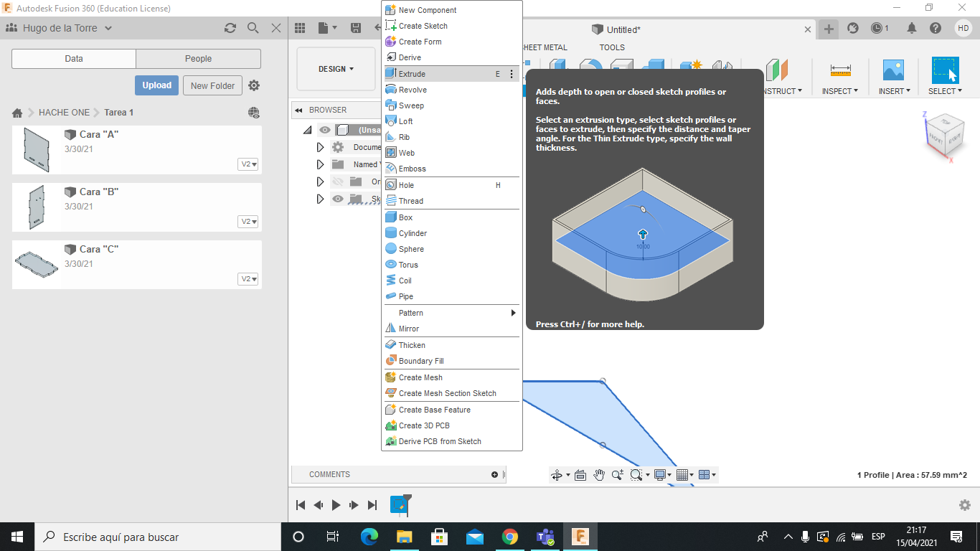Image resolution: width=980 pixels, height=551 pixels.
Task: Click the Hole tool icon
Action: (x=391, y=185)
